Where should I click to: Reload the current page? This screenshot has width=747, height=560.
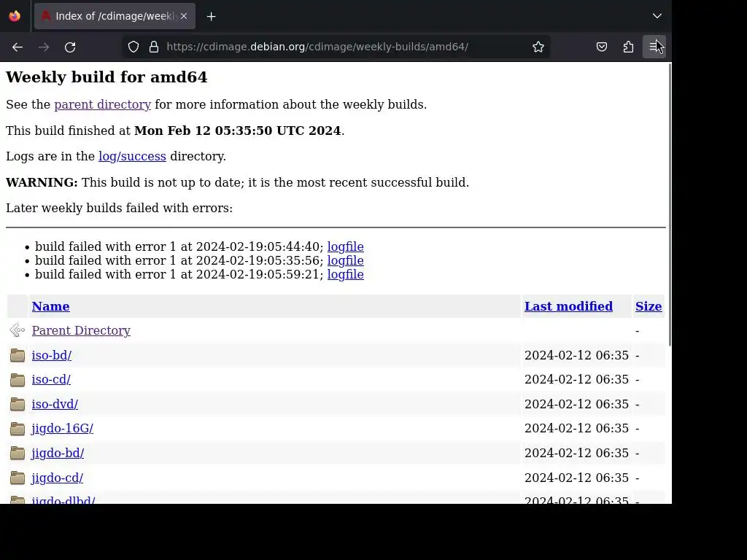[x=70, y=47]
